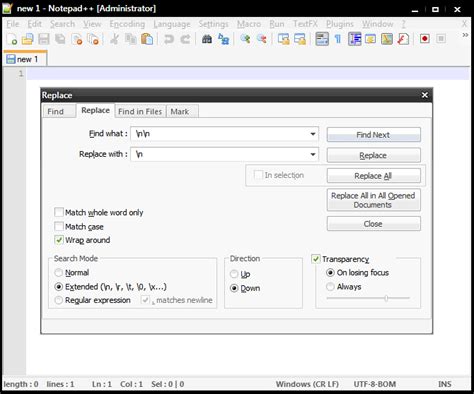Click the Find Next button

[x=373, y=135]
